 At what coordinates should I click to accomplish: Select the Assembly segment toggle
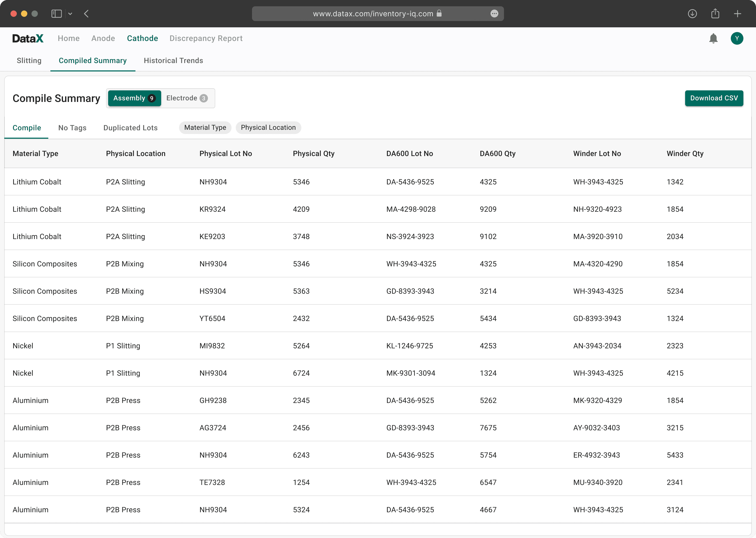click(134, 98)
